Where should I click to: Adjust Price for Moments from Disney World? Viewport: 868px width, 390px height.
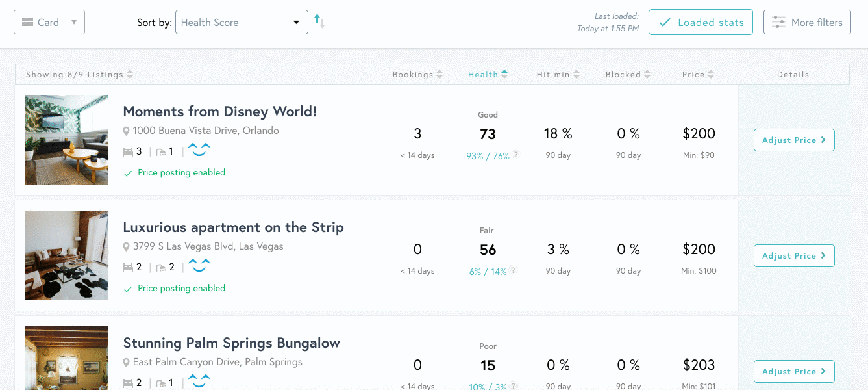coord(794,140)
